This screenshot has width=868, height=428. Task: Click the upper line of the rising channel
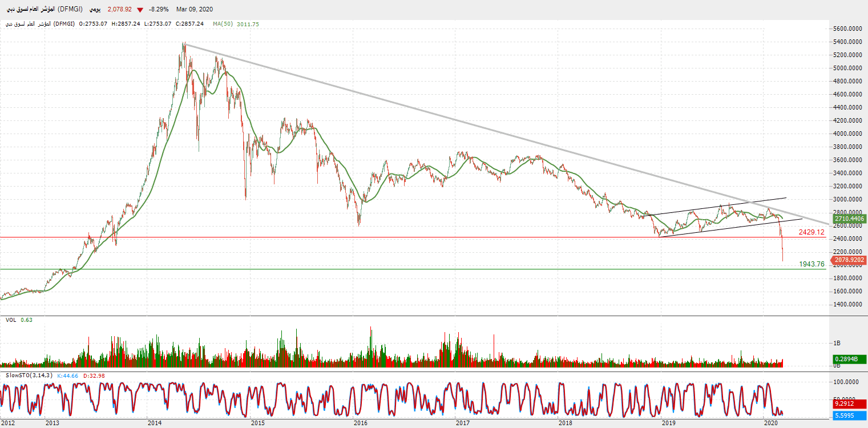click(x=713, y=207)
